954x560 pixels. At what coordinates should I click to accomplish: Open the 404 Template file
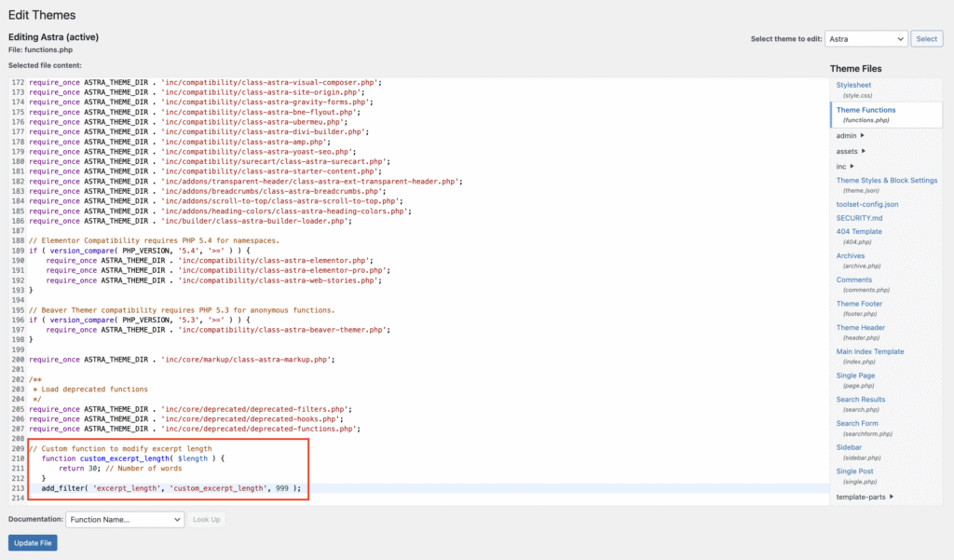[858, 231]
